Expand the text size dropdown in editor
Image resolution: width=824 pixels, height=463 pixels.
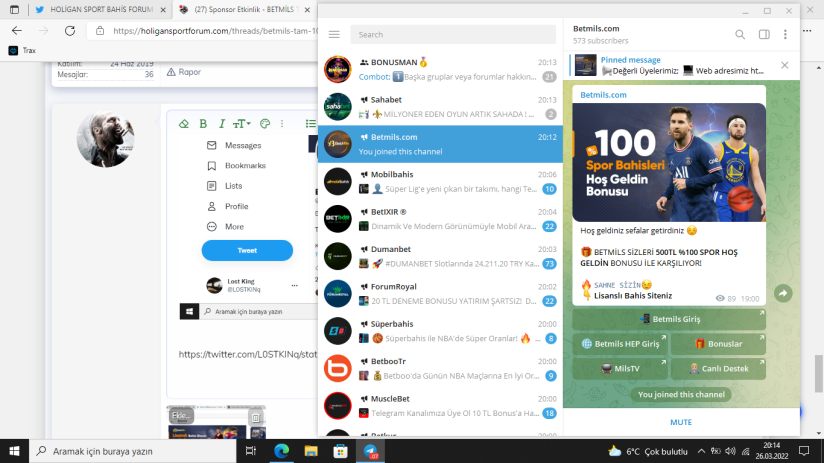[x=242, y=124]
